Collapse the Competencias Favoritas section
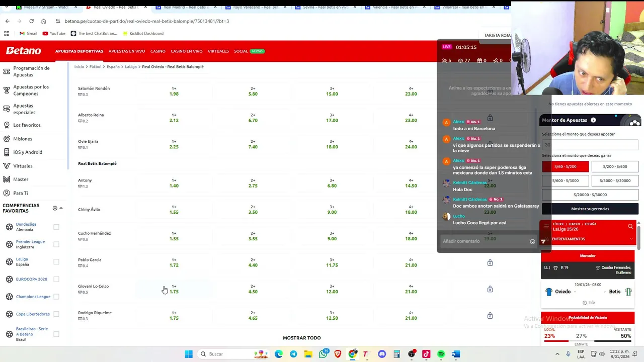The image size is (644, 362). (61, 208)
